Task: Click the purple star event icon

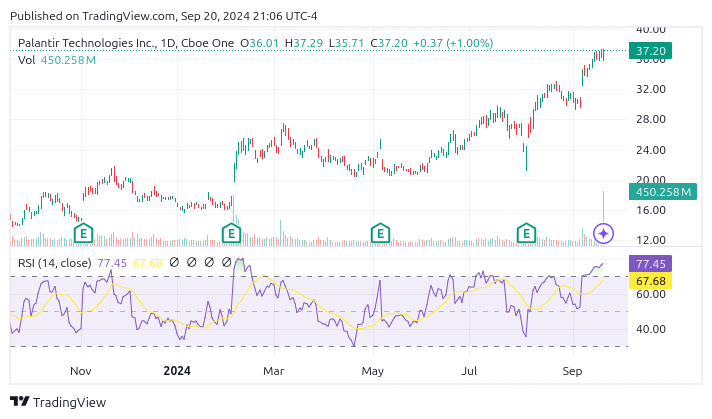Action: tap(603, 234)
